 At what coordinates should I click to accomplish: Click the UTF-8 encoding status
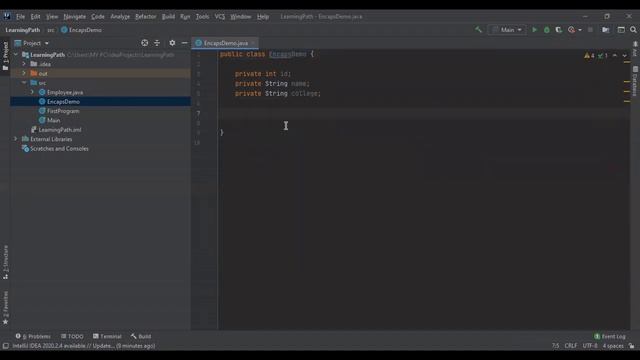[x=590, y=346]
